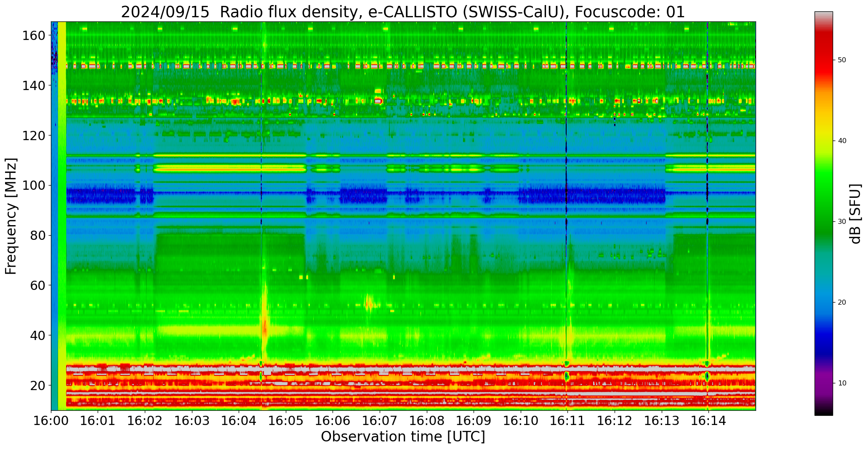This screenshot has height=449, width=868.
Task: Click the 'Frequency [MHz]' axis label
Action: (x=11, y=216)
